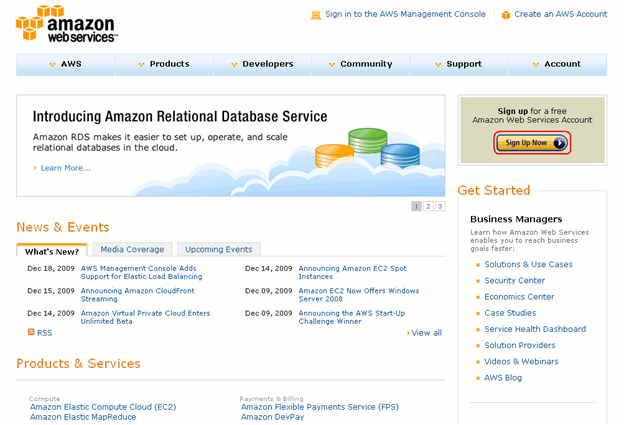
Task: Click the Get Started heading
Action: click(x=493, y=191)
